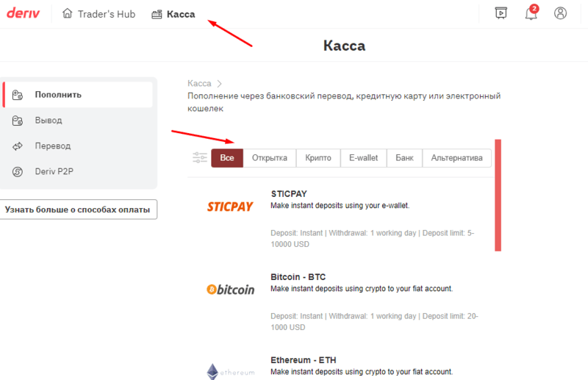The image size is (588, 380).
Task: Select the E-wallet filter tab
Action: [363, 158]
